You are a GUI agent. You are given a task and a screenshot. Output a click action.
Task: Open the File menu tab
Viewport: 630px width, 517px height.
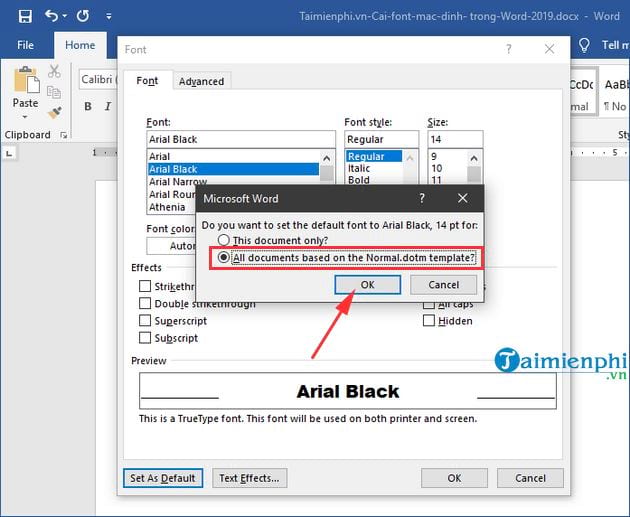25,45
